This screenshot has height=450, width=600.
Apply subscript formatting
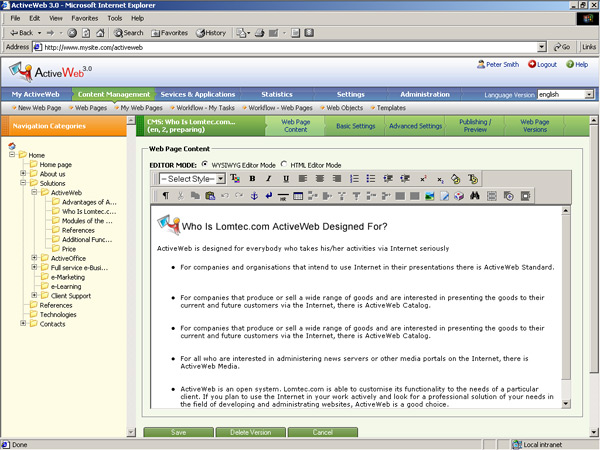coord(440,179)
